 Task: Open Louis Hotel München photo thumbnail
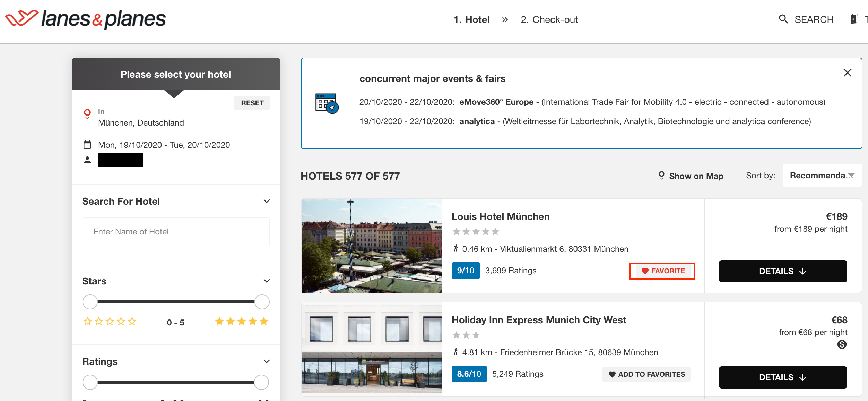pyautogui.click(x=372, y=246)
